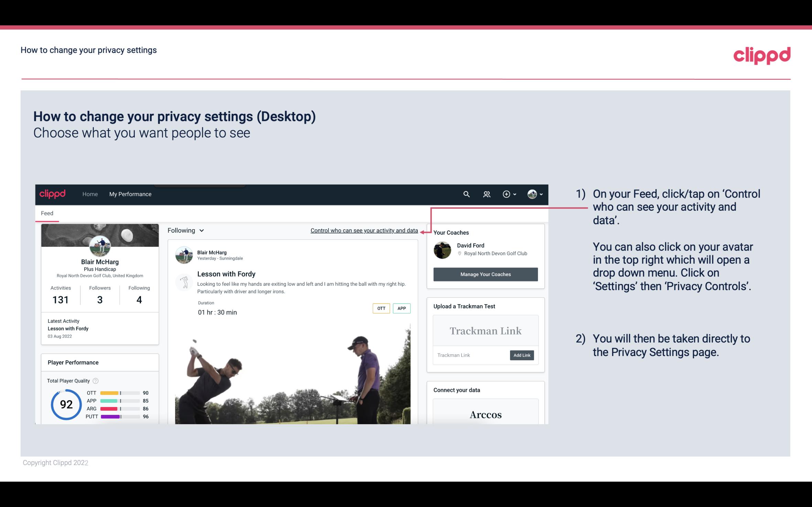The image size is (812, 507).
Task: Expand the avatar dropdown menu top right
Action: pos(535,194)
